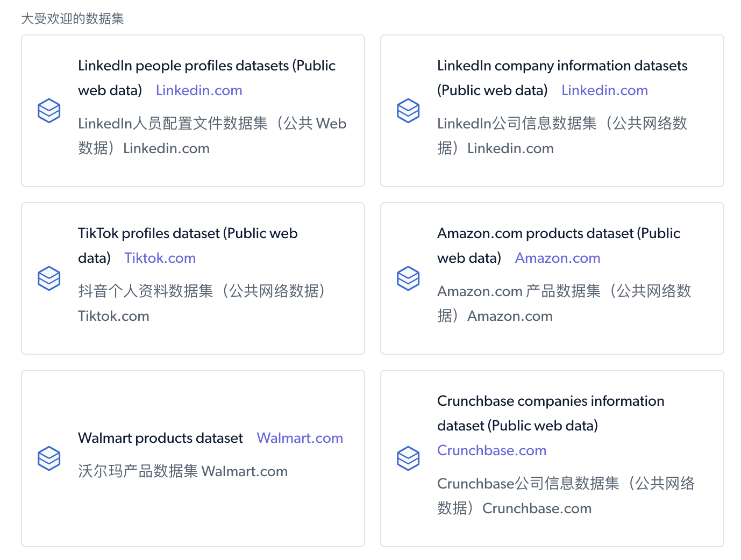Screen dimensions: 741x560
Task: Click description '沃尔玛产品数据集 Walmart.com'
Action: click(183, 471)
